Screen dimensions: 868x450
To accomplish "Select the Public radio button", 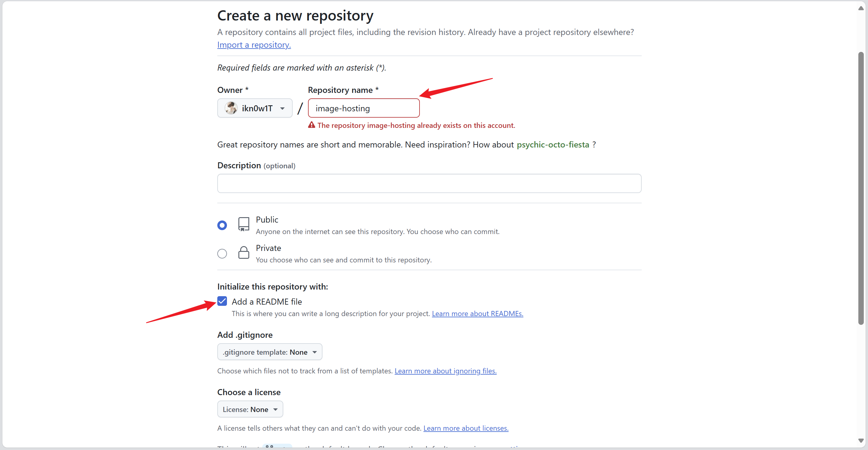I will click(x=222, y=225).
